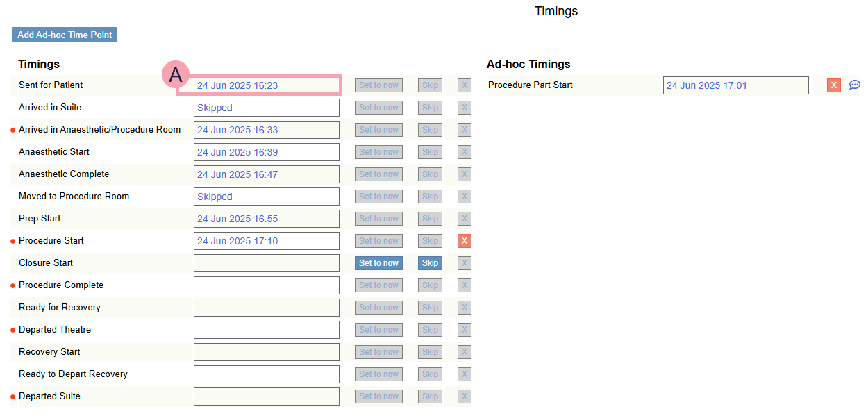This screenshot has height=418, width=868.
Task: Click the Sent for Patient time field
Action: (266, 85)
